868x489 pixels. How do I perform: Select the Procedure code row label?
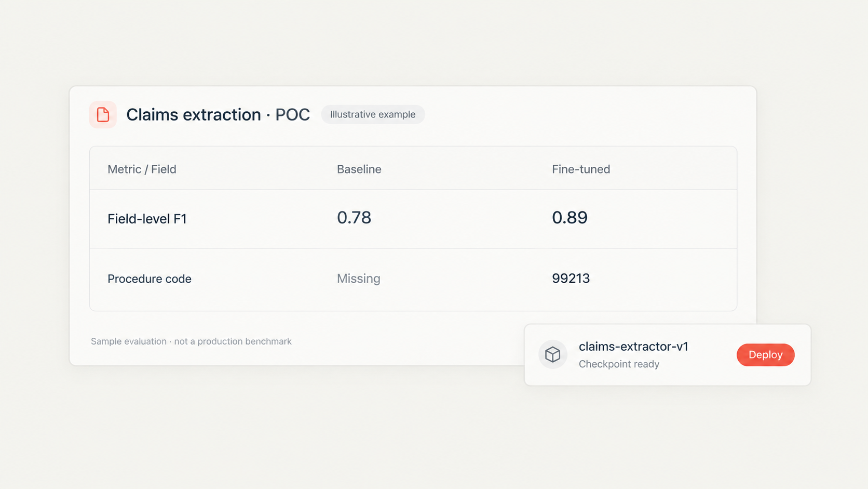(150, 279)
